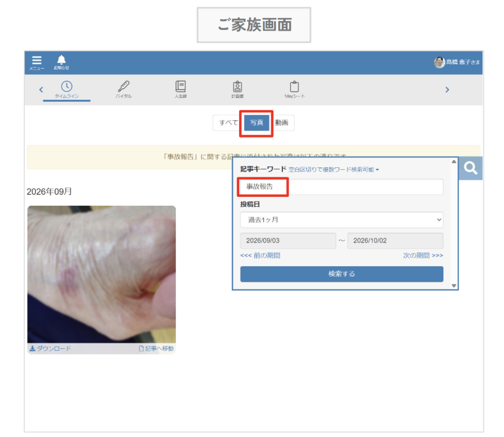Open the 投稿日 過去1ヶ月 dropdown
Image resolution: width=504 pixels, height=437 pixels.
[342, 220]
